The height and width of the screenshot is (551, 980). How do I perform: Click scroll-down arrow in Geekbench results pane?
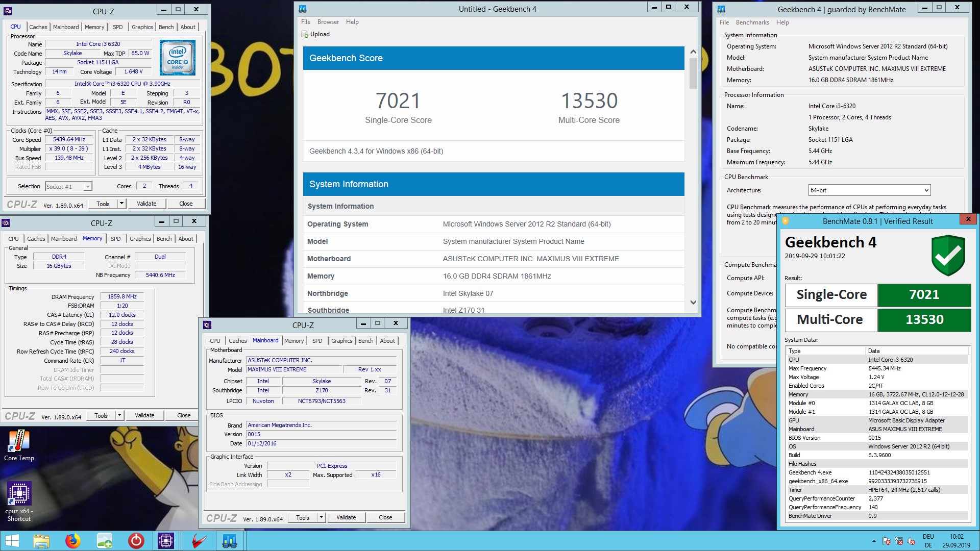(693, 302)
